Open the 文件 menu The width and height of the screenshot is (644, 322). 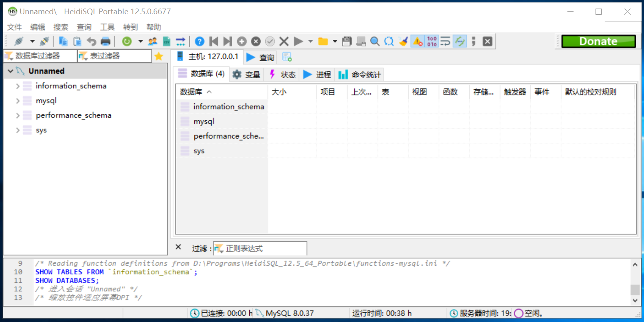click(14, 27)
